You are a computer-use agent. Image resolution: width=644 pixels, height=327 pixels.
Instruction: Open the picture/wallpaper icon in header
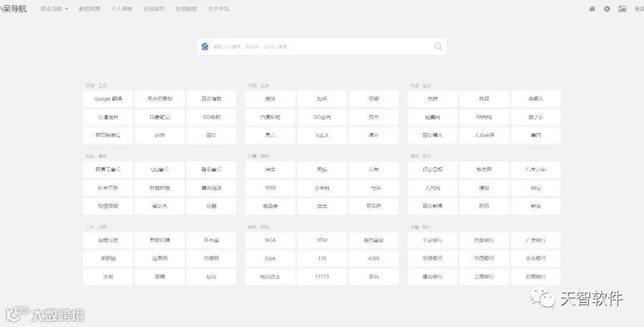pyautogui.click(x=623, y=9)
